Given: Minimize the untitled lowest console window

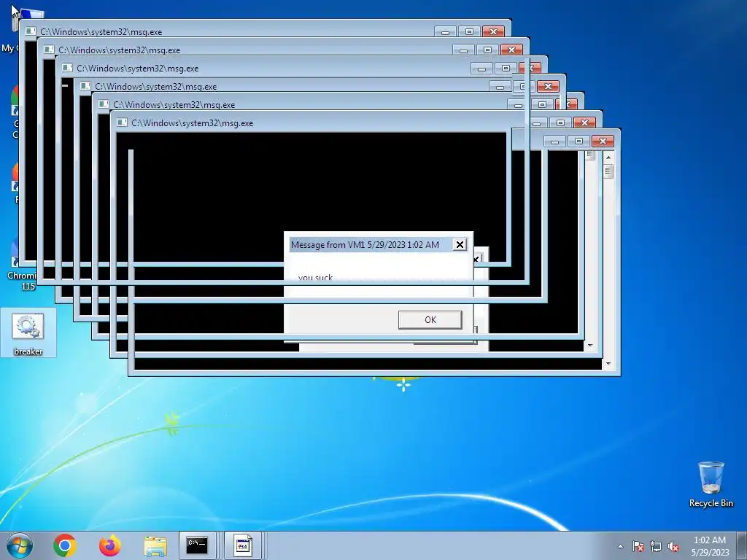Looking at the screenshot, I should point(554,141).
